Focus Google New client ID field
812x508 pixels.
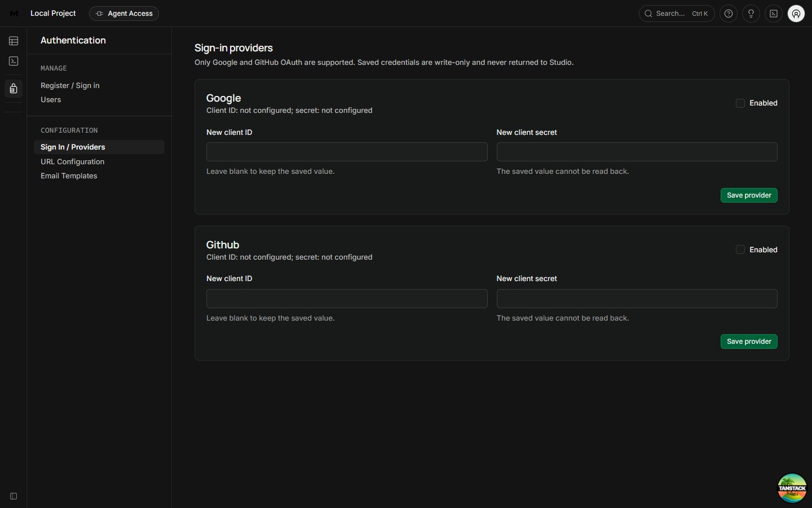click(347, 152)
